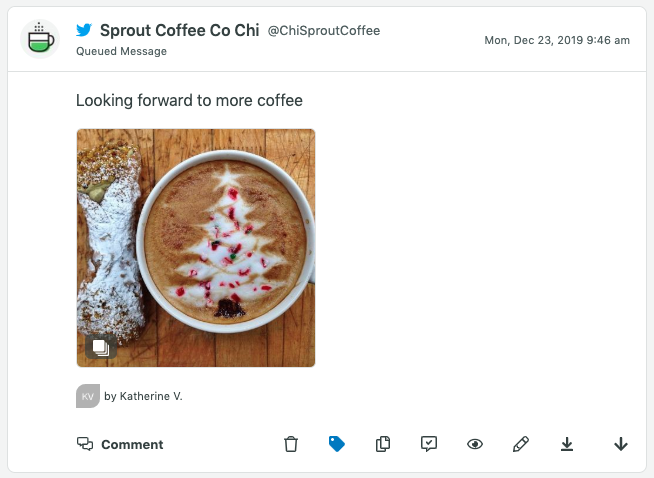The height and width of the screenshot is (478, 654).
Task: Delete the queued message with trash icon
Action: (x=291, y=444)
